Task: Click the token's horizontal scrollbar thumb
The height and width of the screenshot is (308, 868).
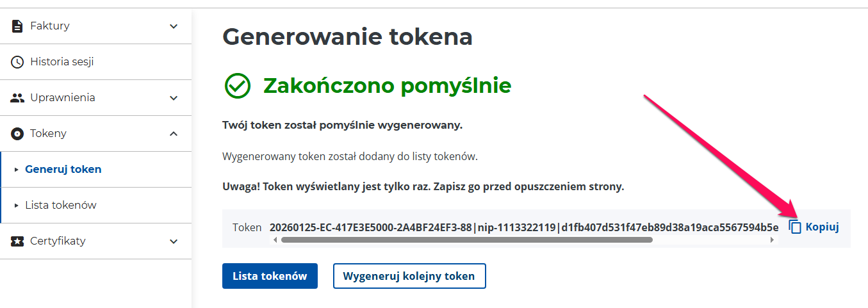Action: coord(466,240)
